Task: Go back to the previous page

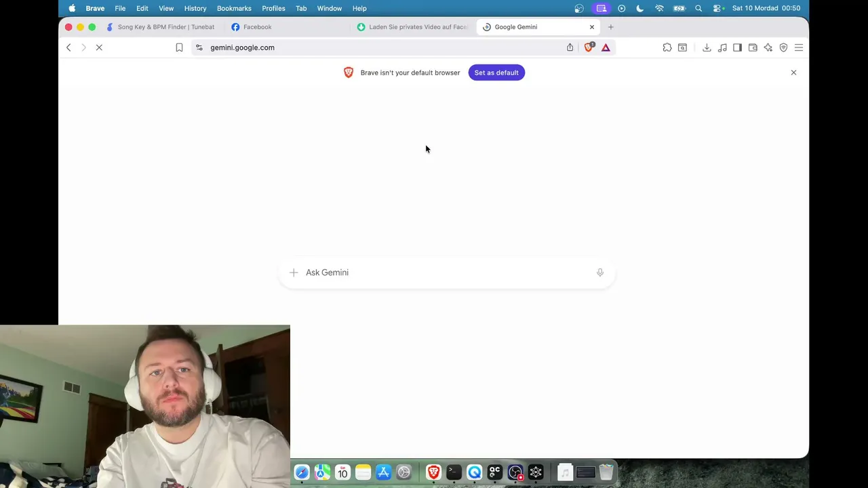Action: 68,47
